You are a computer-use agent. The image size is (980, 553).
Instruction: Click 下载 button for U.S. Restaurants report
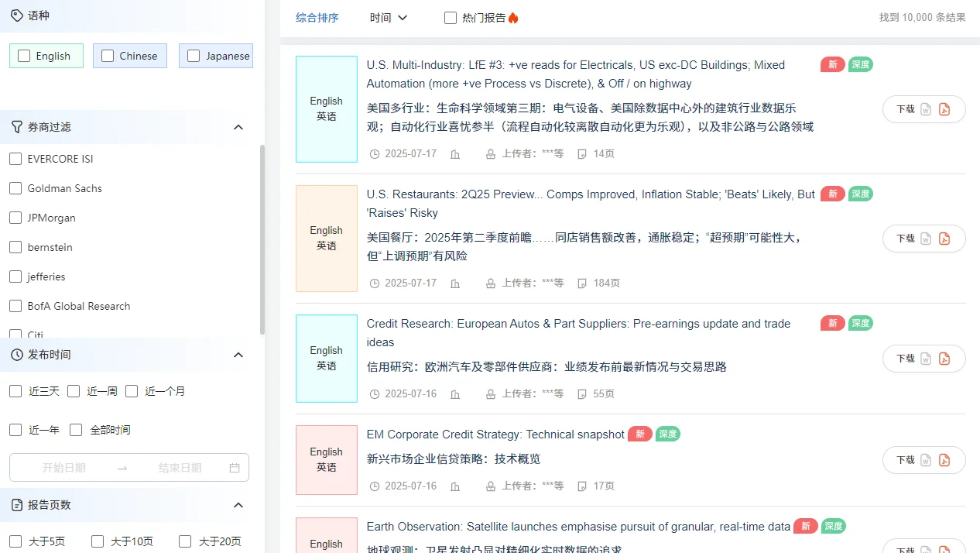click(924, 239)
